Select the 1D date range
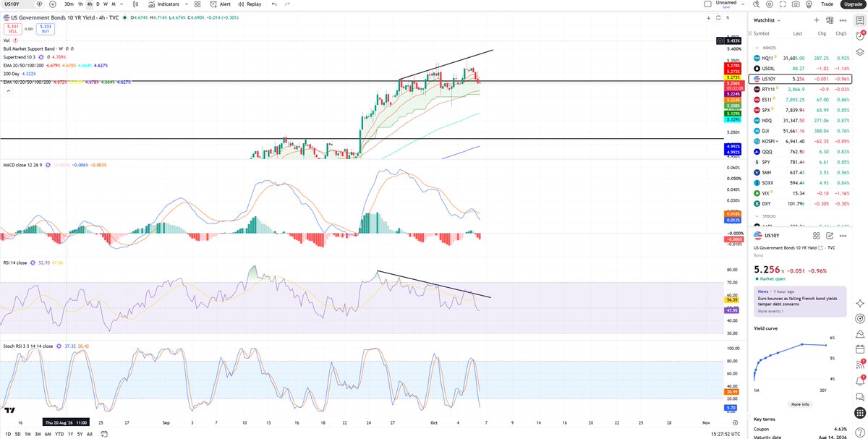The image size is (868, 439). (x=7, y=434)
